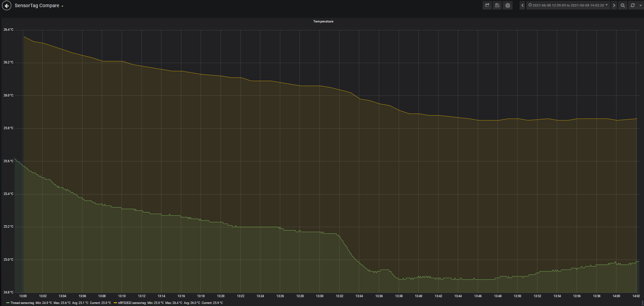Click the nRF52832 'Min: 25.9 °C' legend value
Image resolution: width=644 pixels, height=306 pixels.
[x=156, y=303]
